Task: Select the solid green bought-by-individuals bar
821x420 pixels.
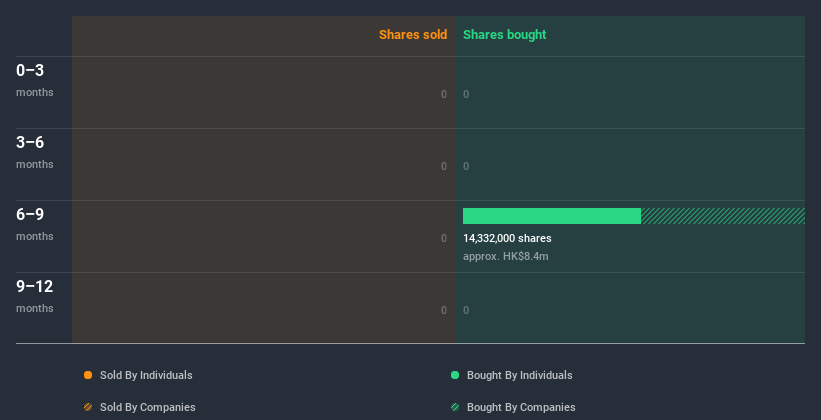Action: (552, 216)
